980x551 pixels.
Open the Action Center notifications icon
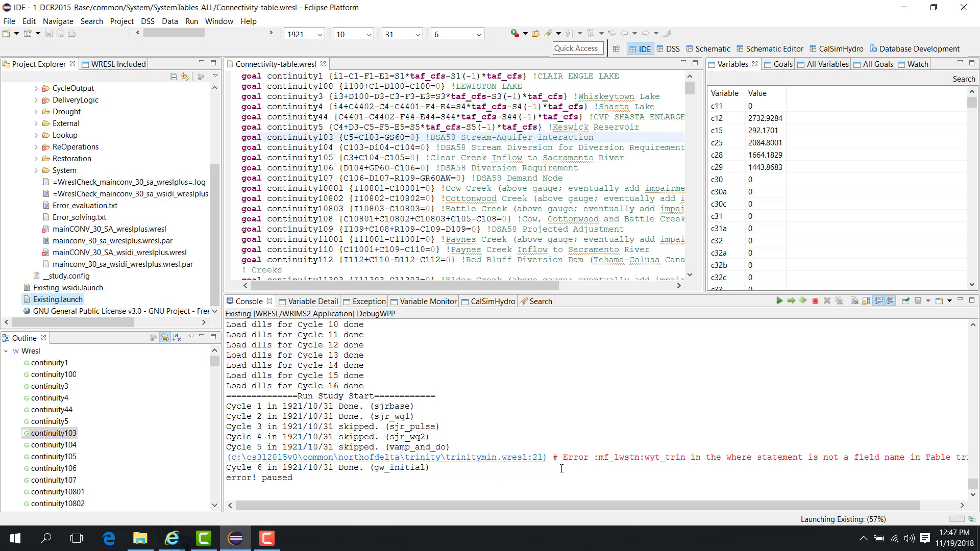pos(924,538)
